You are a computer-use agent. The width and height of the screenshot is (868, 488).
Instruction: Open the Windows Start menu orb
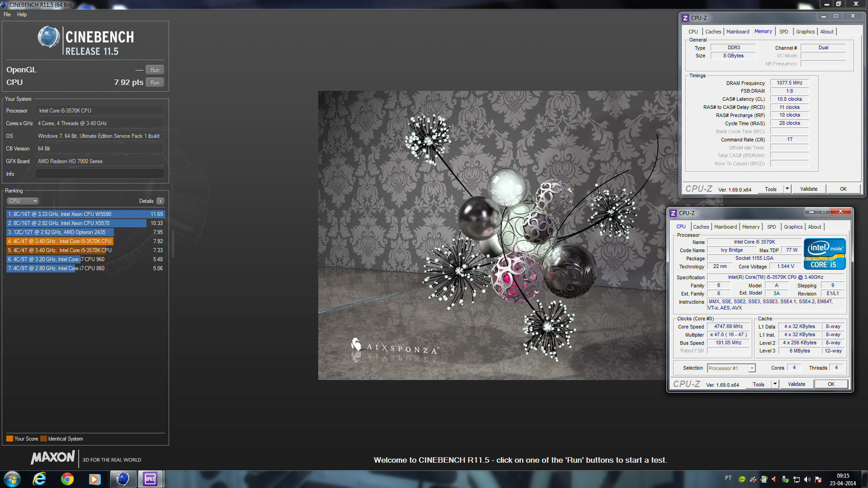[x=12, y=479]
